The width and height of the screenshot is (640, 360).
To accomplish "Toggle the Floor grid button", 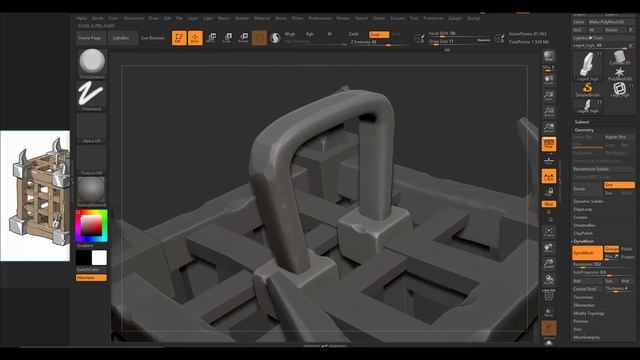I will click(x=549, y=160).
